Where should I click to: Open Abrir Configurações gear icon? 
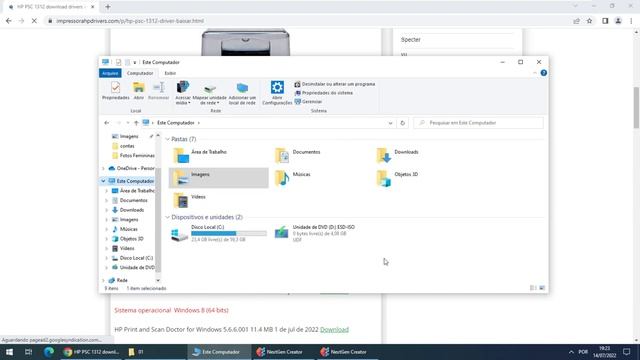[x=277, y=93]
